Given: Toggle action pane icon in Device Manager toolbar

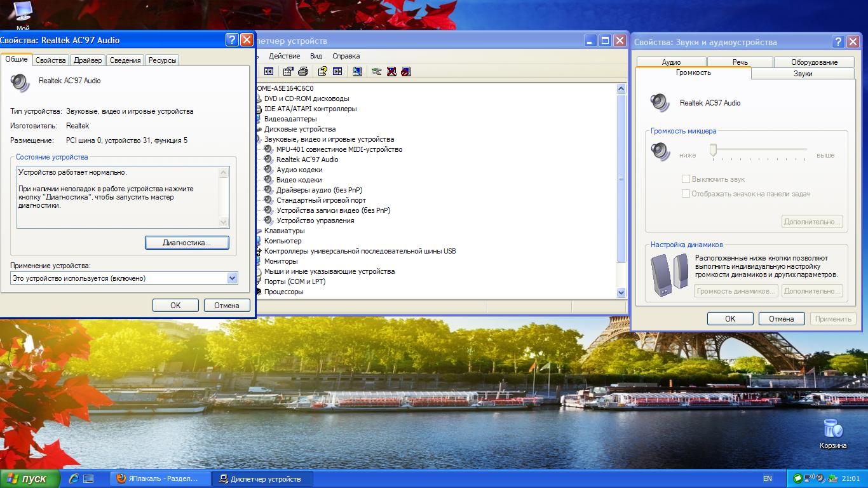Looking at the screenshot, I should tap(337, 71).
